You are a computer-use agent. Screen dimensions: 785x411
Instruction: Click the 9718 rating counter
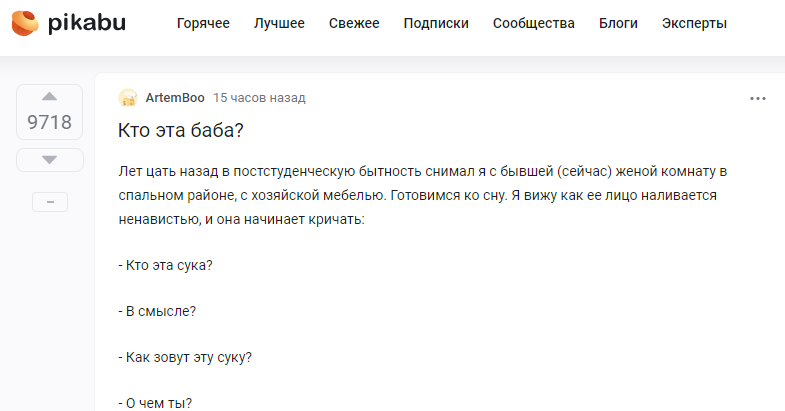point(50,122)
